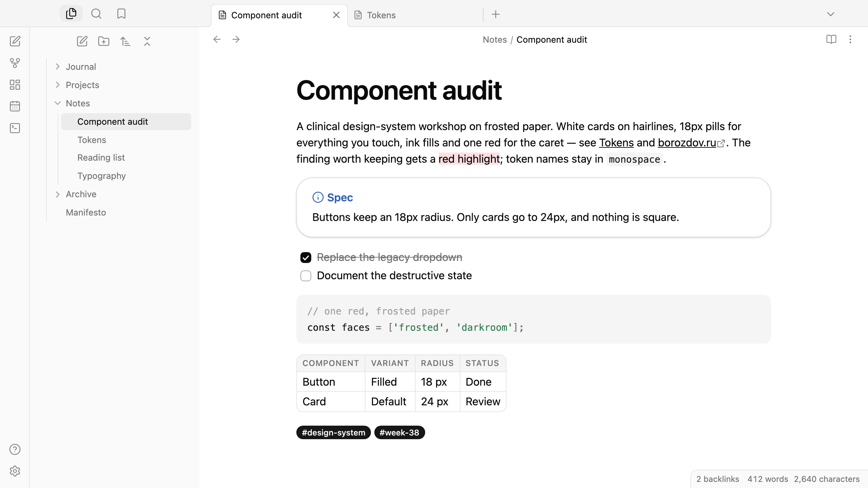868x488 pixels.
Task: Switch to the Tokens tab
Action: click(x=415, y=15)
